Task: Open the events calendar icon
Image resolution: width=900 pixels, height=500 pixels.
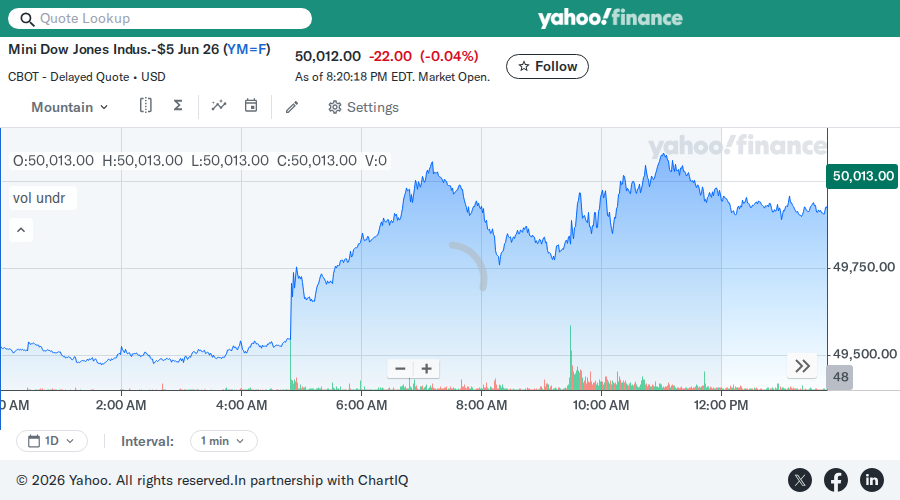Action: coord(251,106)
